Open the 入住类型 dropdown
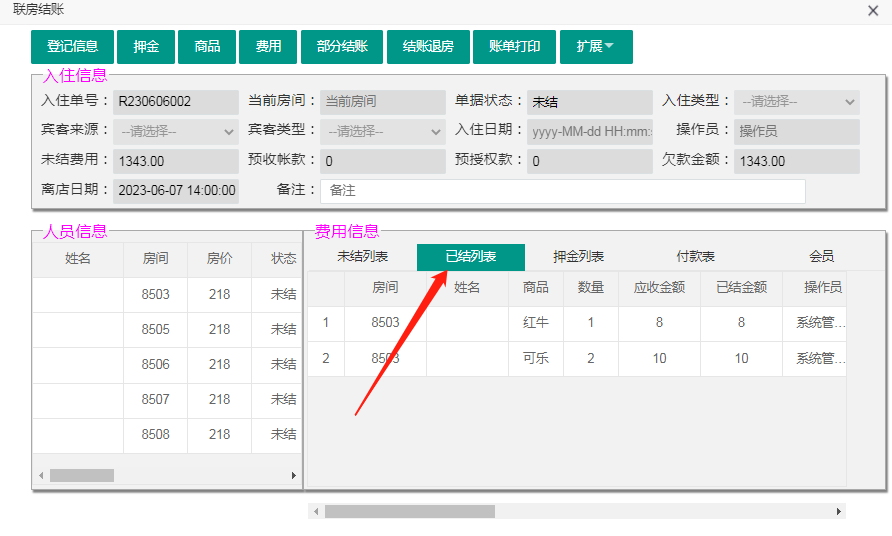Image resolution: width=892 pixels, height=536 pixels. pyautogui.click(x=796, y=102)
